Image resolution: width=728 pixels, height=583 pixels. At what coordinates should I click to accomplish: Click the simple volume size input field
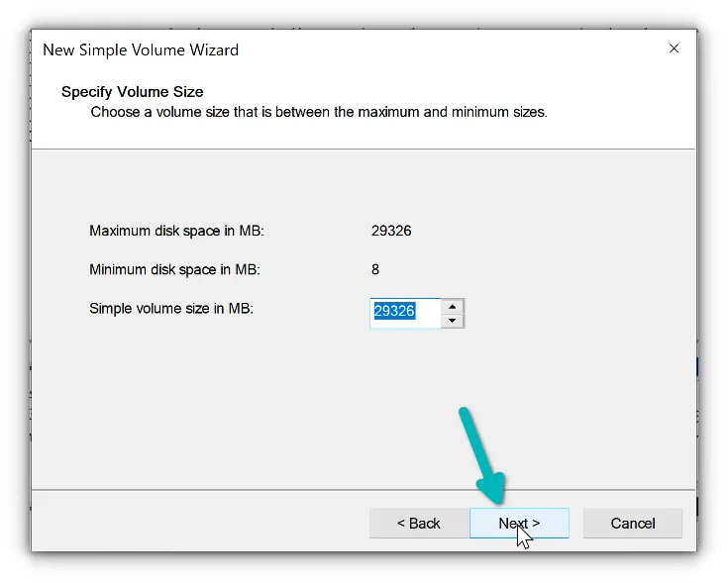coord(405,314)
